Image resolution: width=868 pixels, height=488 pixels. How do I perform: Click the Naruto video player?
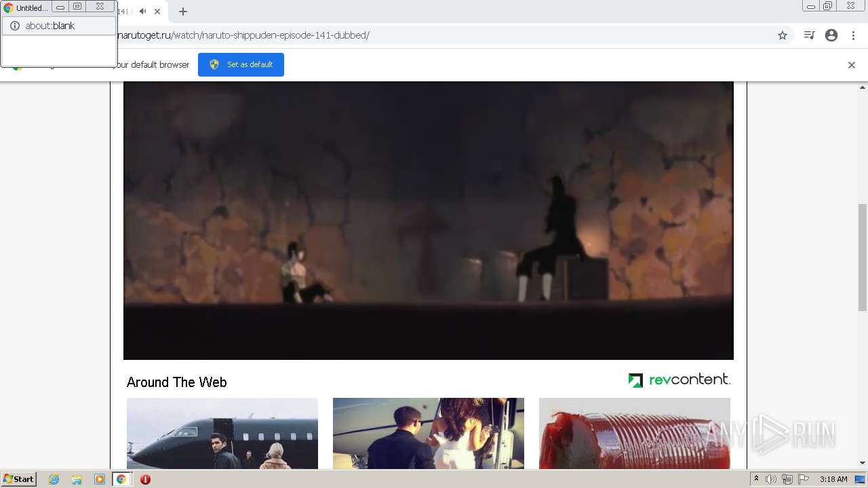coord(429,220)
